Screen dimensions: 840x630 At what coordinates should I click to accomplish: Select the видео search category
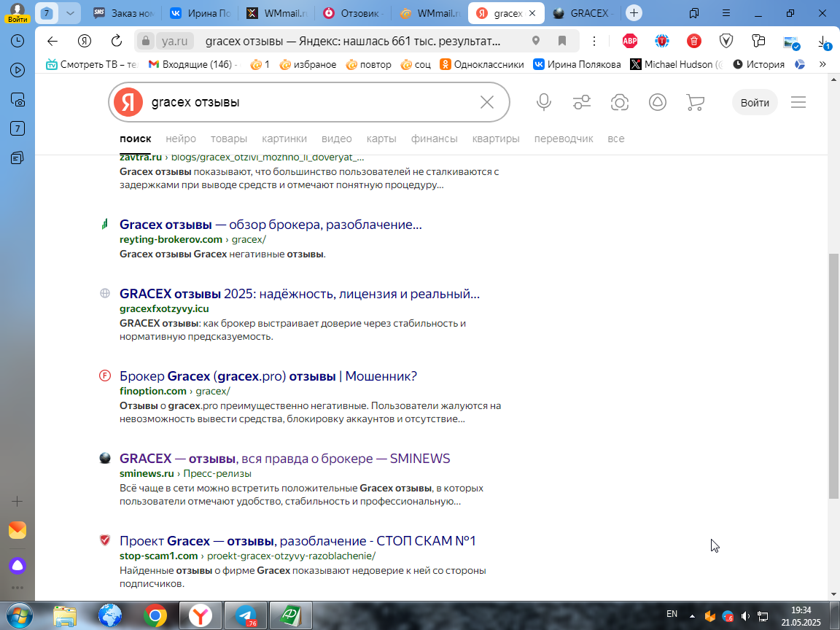point(336,139)
